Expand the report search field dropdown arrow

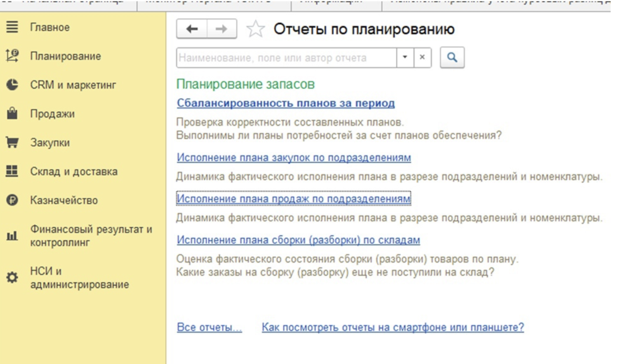(405, 57)
